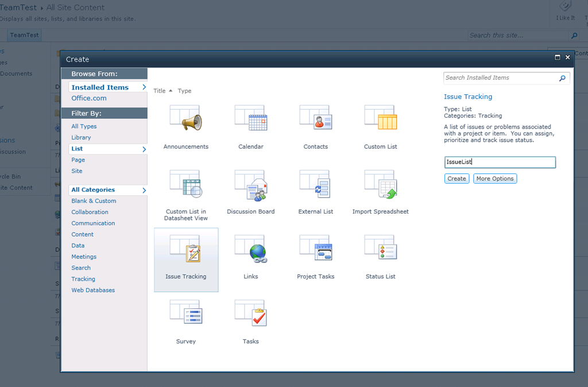Click the Create button
588x387 pixels.
pos(457,179)
